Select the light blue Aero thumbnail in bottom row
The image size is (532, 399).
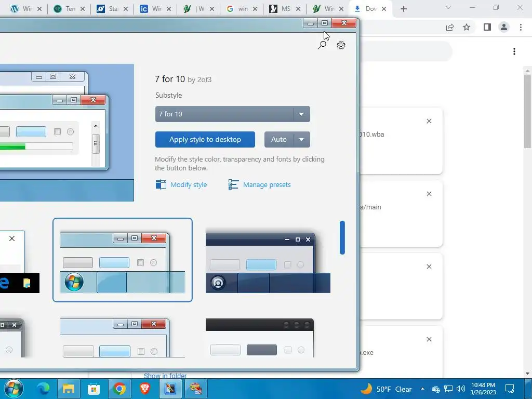(123, 338)
